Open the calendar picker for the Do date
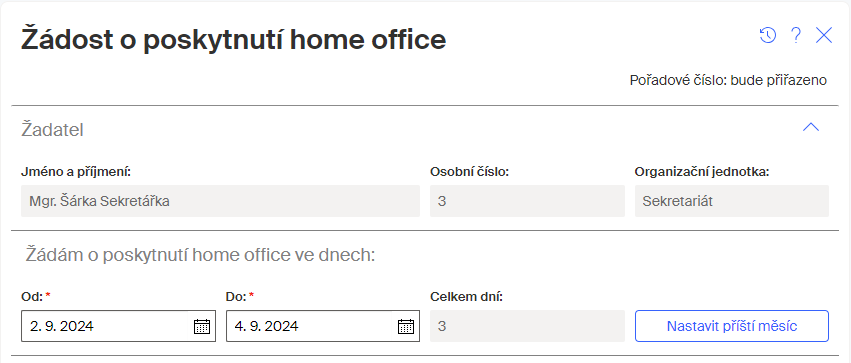Viewport: 851px width, 363px height. pos(406,326)
